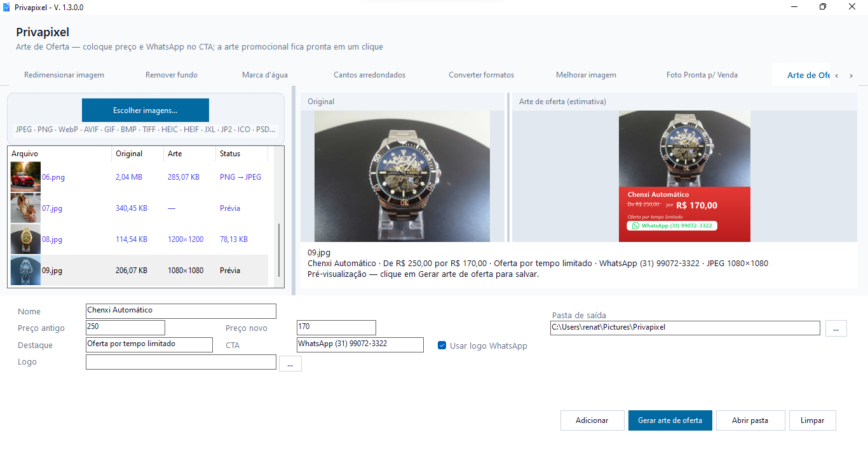Sort by the Arte column header
This screenshot has height=456, width=868.
[x=189, y=154]
